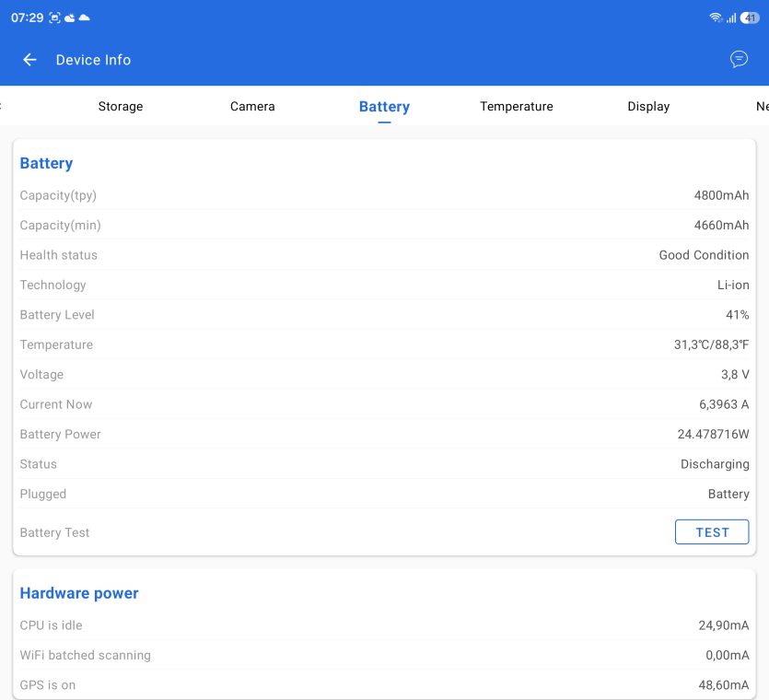This screenshot has width=769, height=700.
Task: Tap the 24,90mA CPU idle value
Action: 723,625
